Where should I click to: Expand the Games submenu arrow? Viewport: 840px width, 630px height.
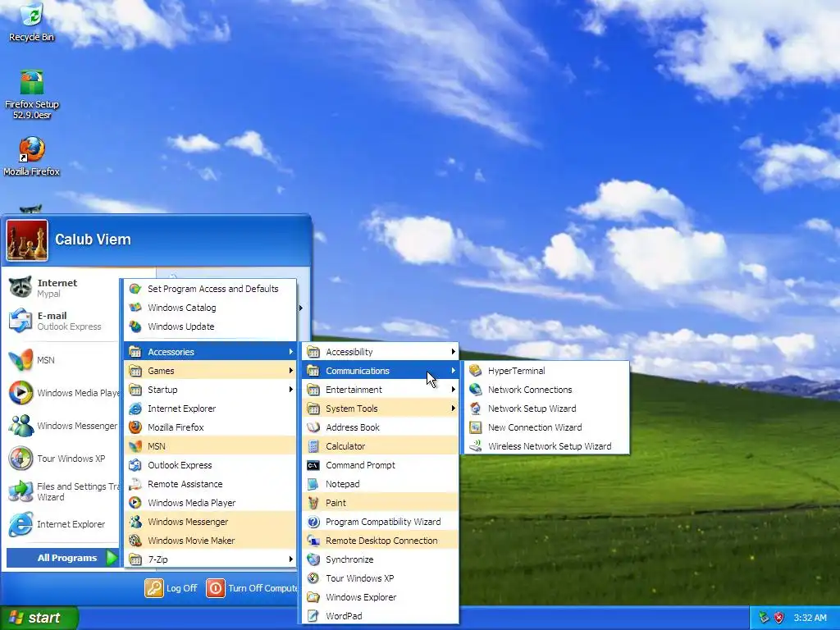point(291,371)
